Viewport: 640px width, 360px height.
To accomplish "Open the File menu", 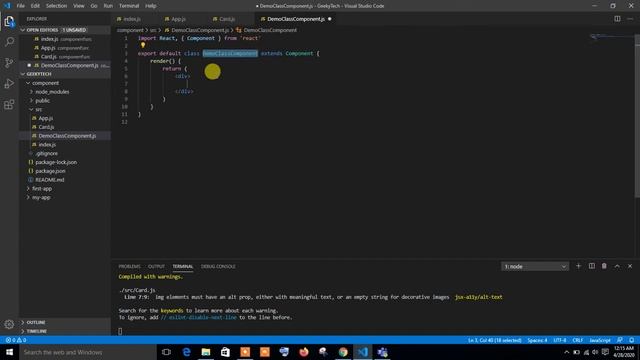I will pos(20,6).
